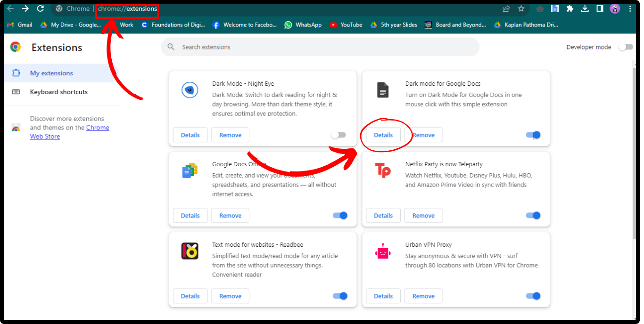Remove Dark mode for Google Docs
This screenshot has width=644, height=324.
coord(423,135)
